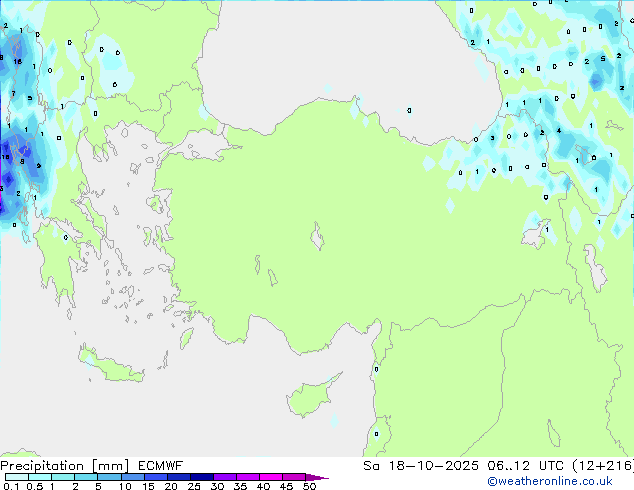Select the 1–2 mm light cyan legend swatch
634x490 pixels.
tap(63, 477)
